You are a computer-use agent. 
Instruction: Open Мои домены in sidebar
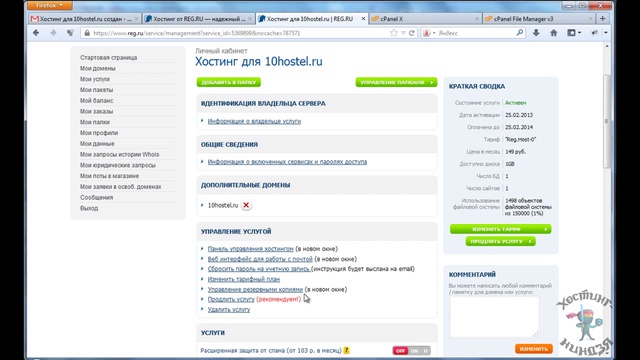(x=98, y=68)
